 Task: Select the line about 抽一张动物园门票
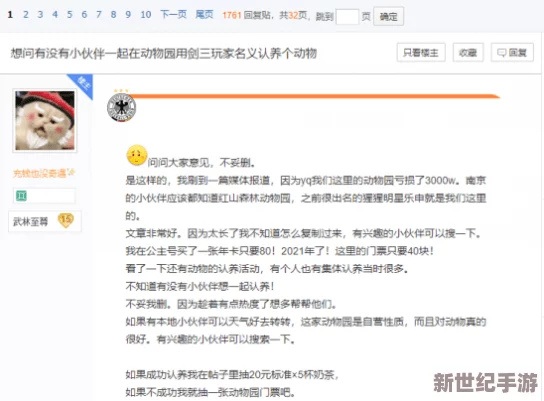tap(211, 392)
